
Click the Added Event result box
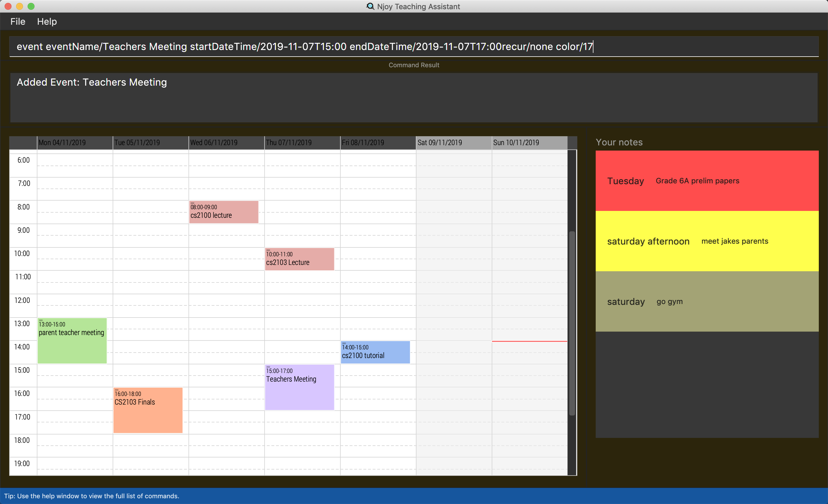click(x=414, y=98)
